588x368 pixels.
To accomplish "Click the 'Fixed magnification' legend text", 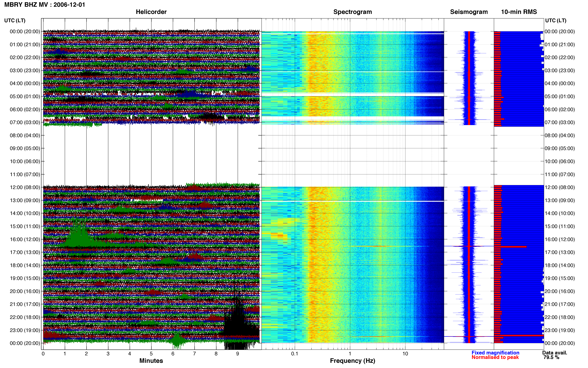I will click(x=495, y=353).
